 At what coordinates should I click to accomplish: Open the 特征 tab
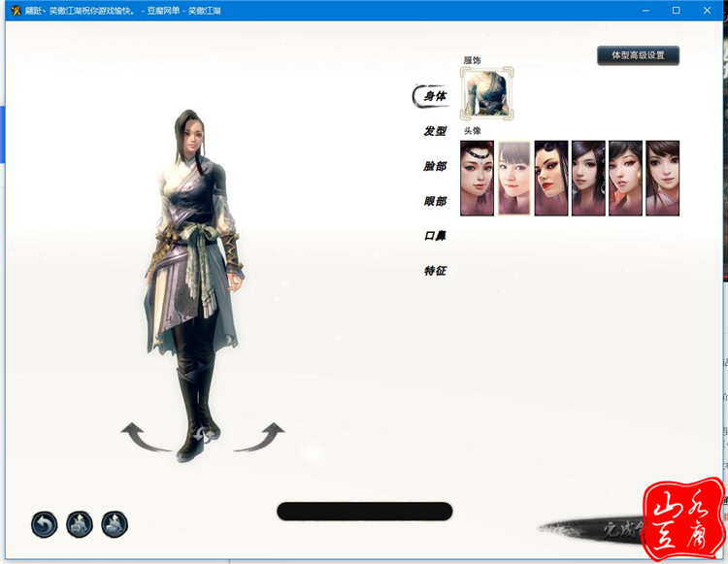[435, 271]
